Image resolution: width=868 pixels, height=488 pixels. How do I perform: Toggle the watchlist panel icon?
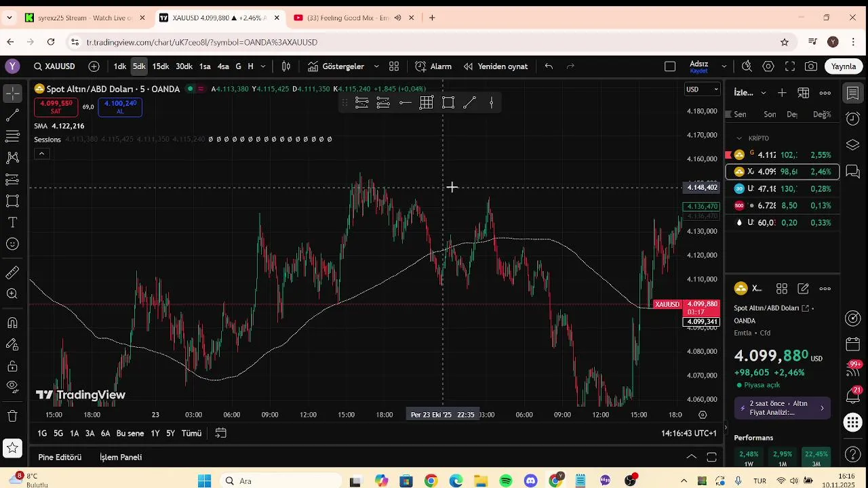[x=853, y=93]
